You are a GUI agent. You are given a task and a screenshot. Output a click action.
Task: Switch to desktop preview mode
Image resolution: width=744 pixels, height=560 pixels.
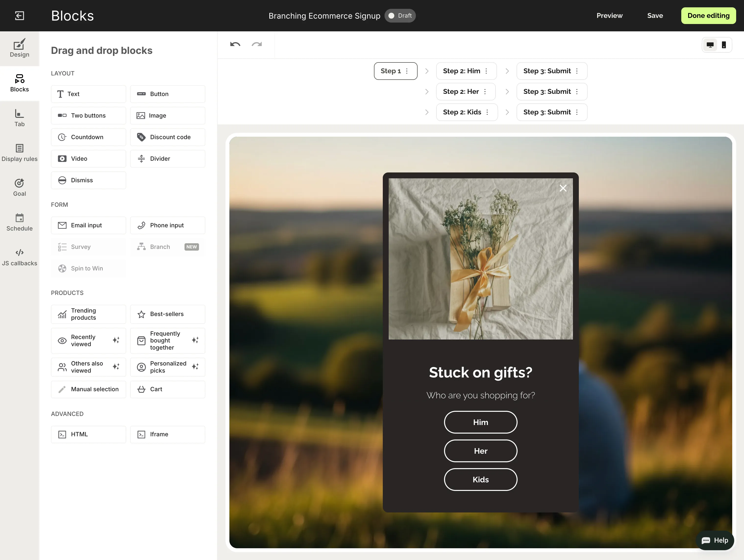[x=710, y=45]
